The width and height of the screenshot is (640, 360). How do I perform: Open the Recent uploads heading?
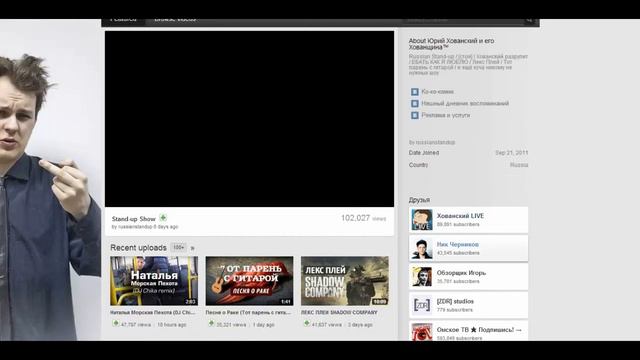138,248
